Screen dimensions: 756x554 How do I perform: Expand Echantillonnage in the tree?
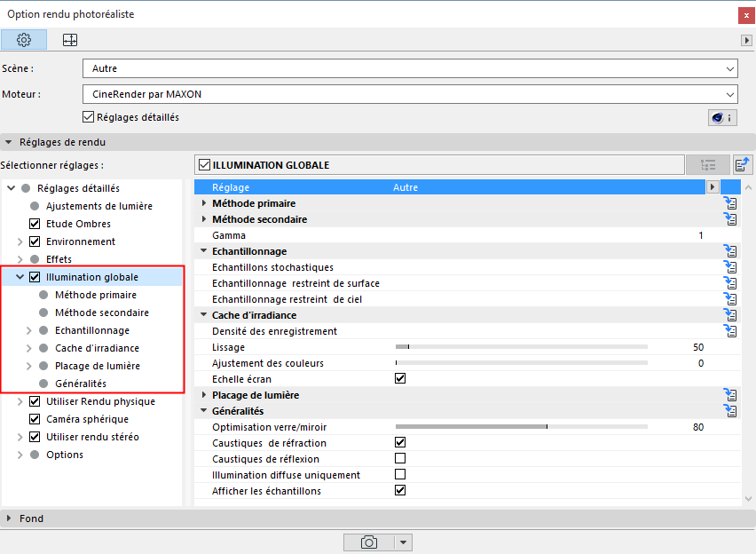click(29, 330)
